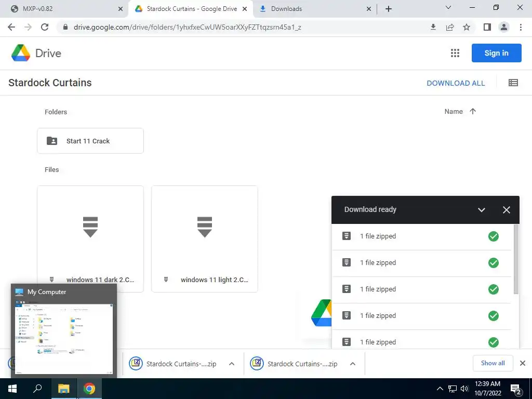Open Chrome three-dot menu
The image size is (532, 399).
tap(521, 27)
